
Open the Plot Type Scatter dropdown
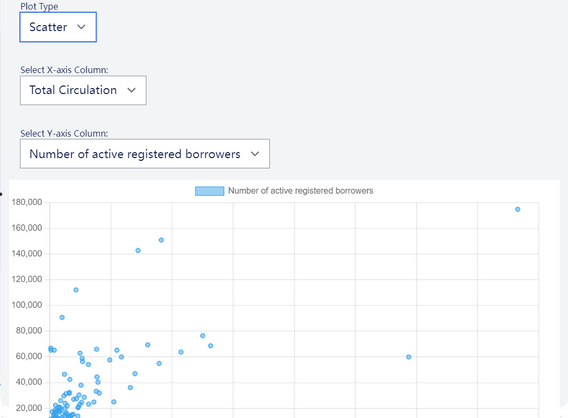tap(58, 27)
